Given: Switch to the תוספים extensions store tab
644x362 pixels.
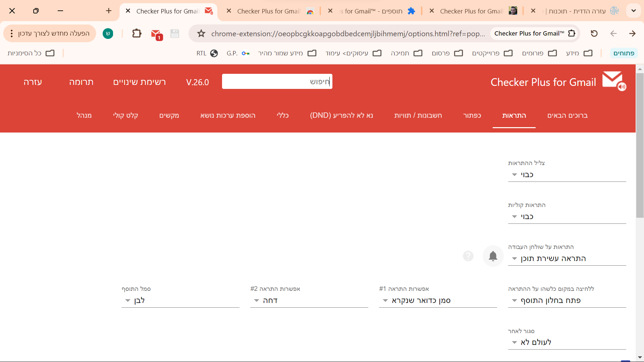Looking at the screenshot, I should 372,11.
